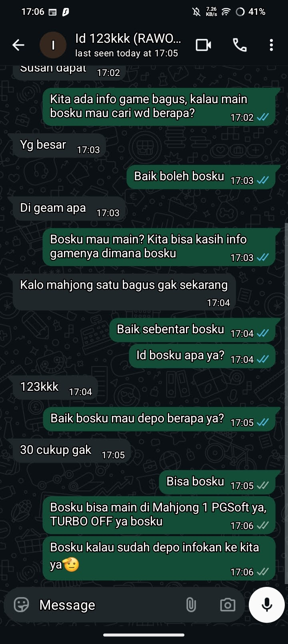Attach a file with paperclip icon
The width and height of the screenshot is (288, 644).
click(191, 604)
